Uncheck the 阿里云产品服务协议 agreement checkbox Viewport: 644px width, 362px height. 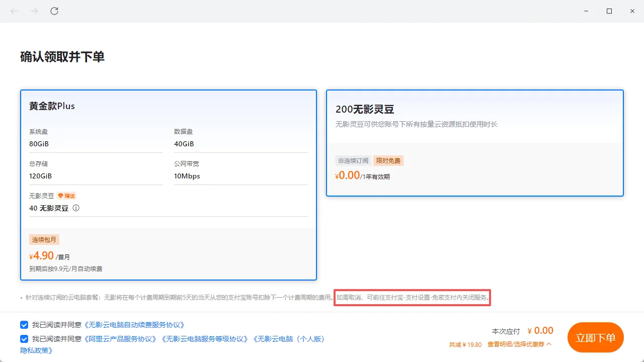(24, 339)
